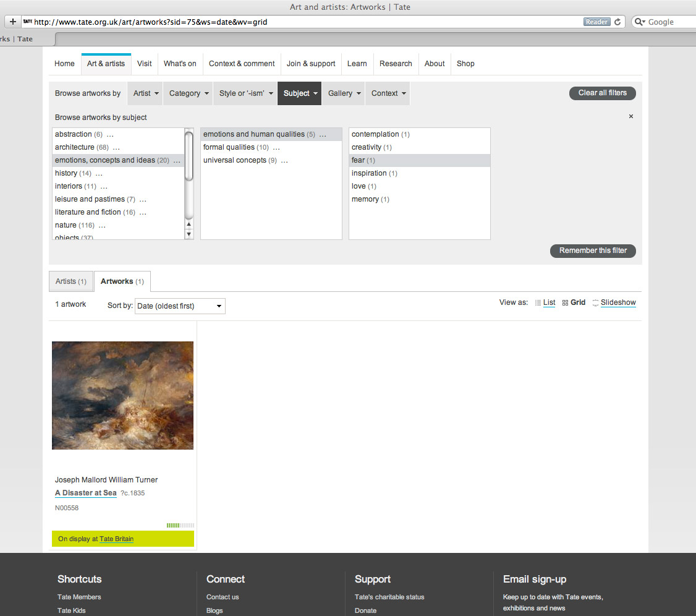The height and width of the screenshot is (616, 696).
Task: Expand ellipsis next to nature
Action: (x=102, y=226)
